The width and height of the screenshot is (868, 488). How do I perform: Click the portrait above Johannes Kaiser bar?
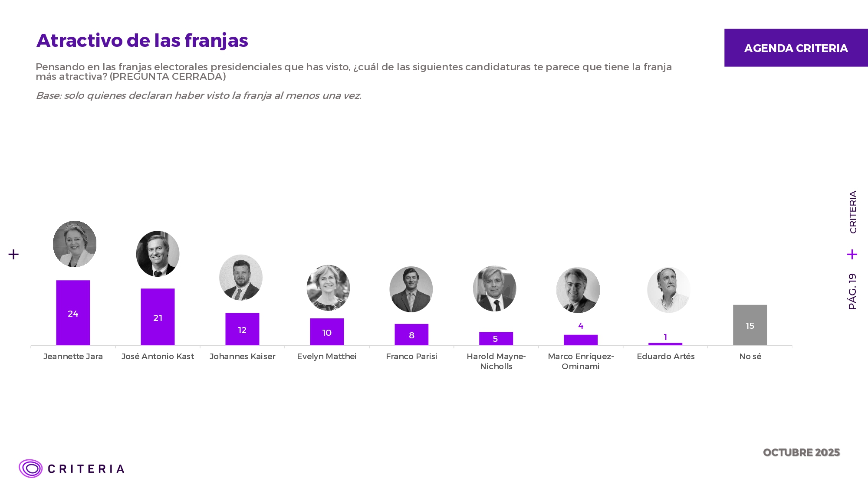click(x=241, y=278)
